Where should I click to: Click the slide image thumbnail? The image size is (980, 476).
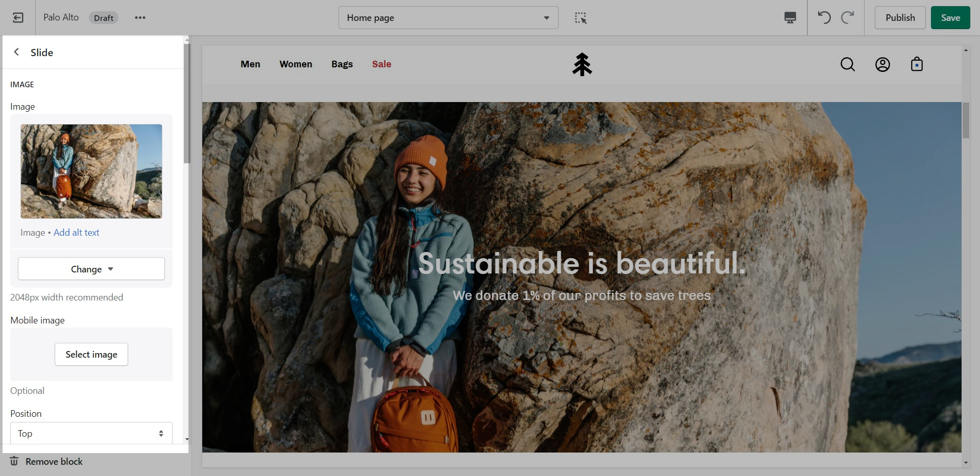point(91,171)
